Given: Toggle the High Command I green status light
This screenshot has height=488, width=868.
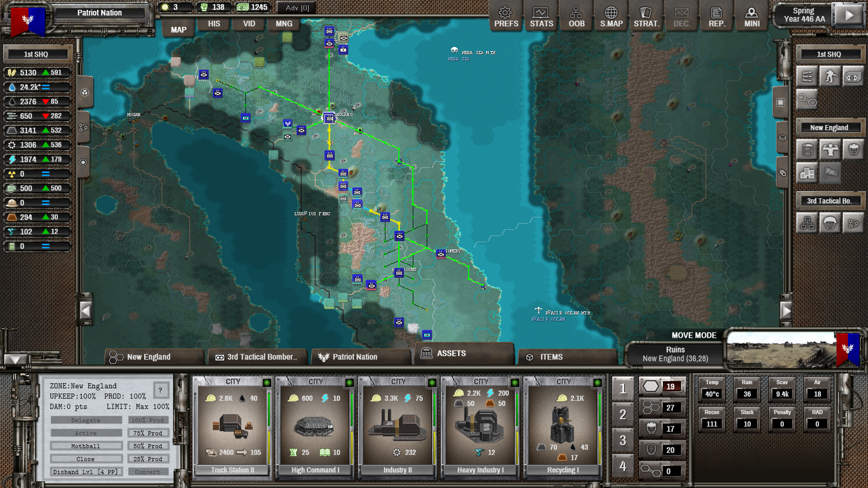Looking at the screenshot, I should [349, 383].
